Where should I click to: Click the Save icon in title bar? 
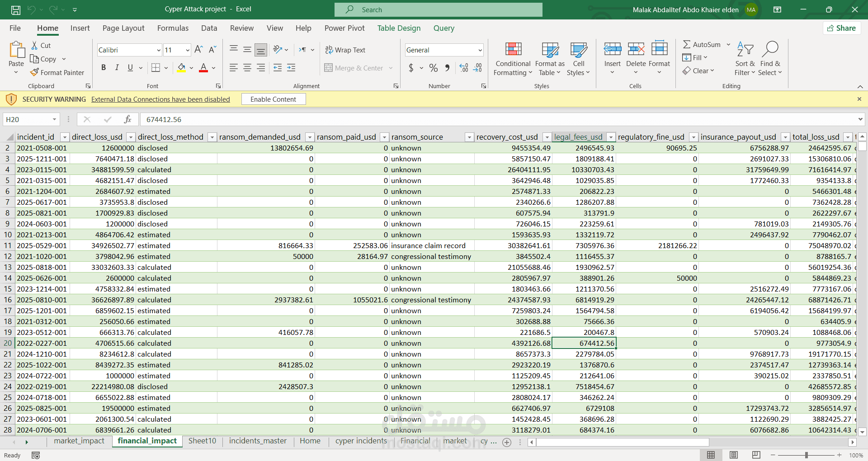click(16, 9)
